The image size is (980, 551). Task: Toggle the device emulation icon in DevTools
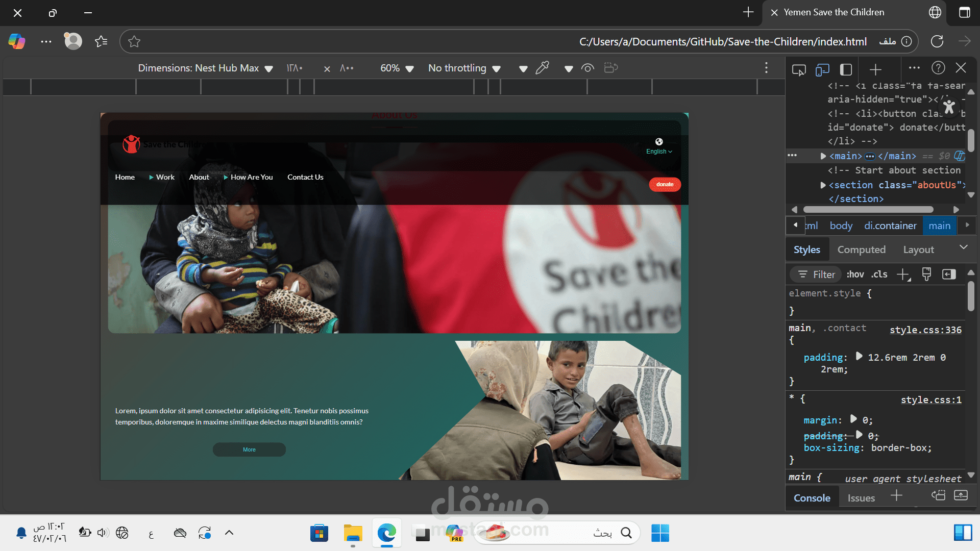click(x=822, y=69)
